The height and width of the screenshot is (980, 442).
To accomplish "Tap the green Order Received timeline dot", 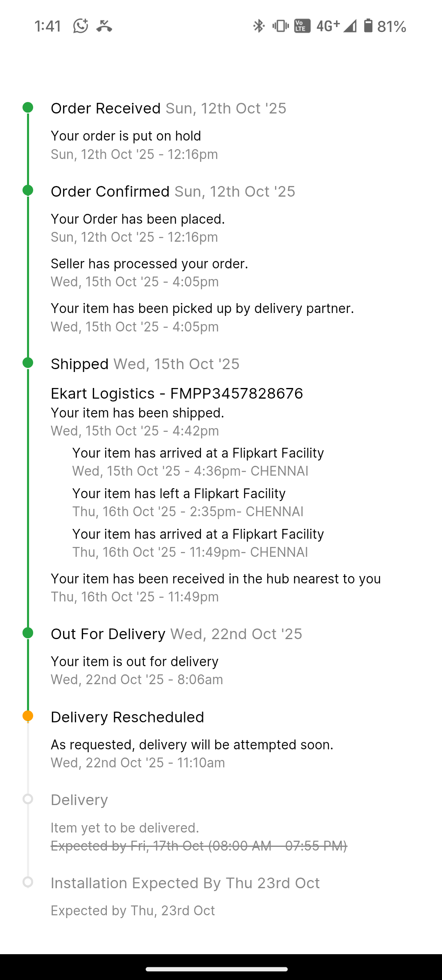I will (x=28, y=108).
